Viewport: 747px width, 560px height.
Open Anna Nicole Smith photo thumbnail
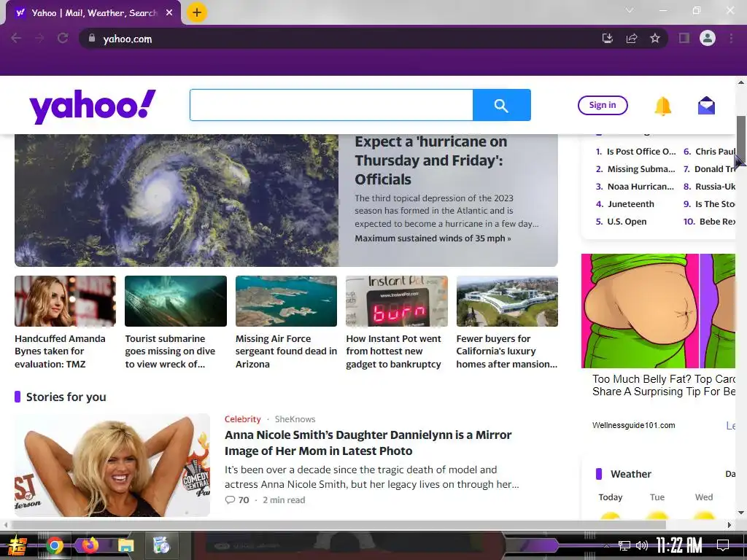tap(112, 465)
